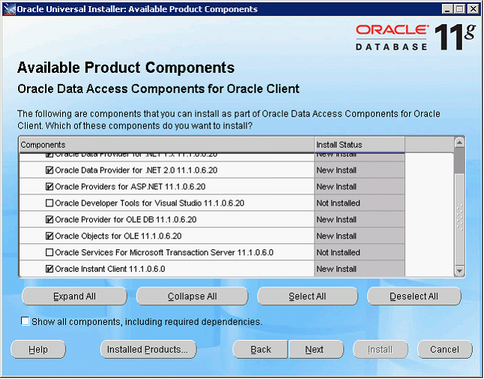Click the Components column header
The height and width of the screenshot is (379, 484).
pyautogui.click(x=167, y=145)
